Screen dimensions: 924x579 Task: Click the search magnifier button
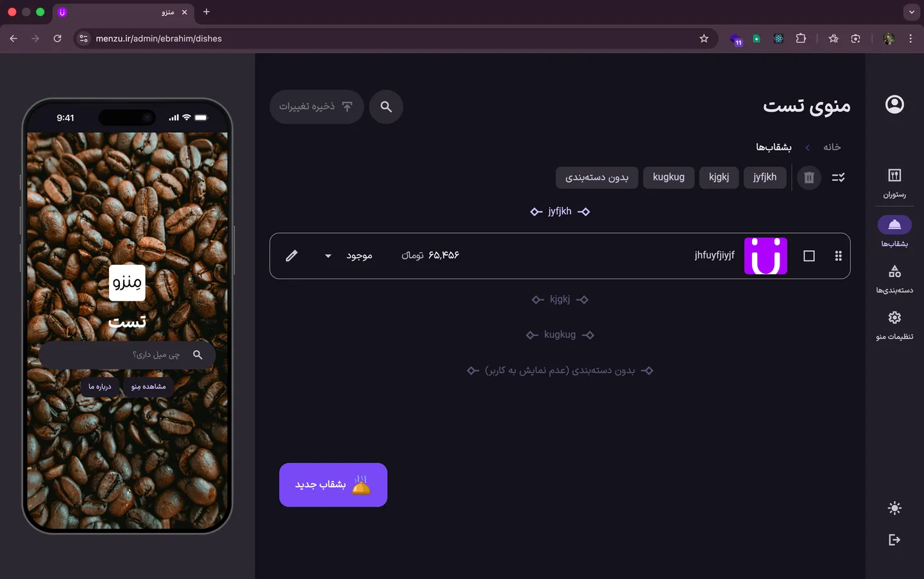(386, 106)
